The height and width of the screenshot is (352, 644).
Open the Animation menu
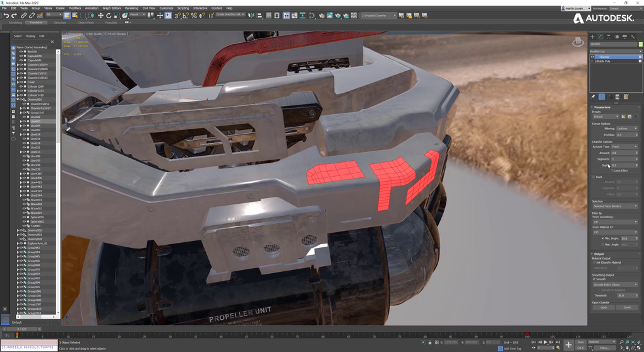coord(92,8)
